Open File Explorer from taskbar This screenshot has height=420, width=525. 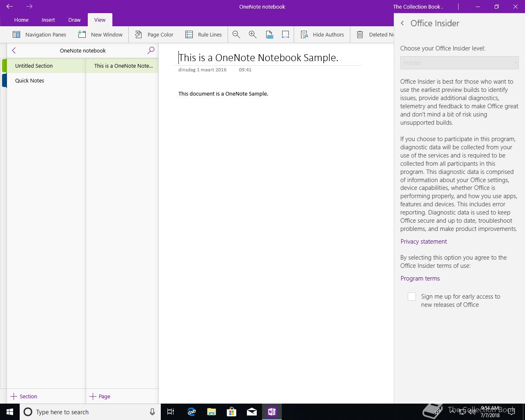[211, 412]
